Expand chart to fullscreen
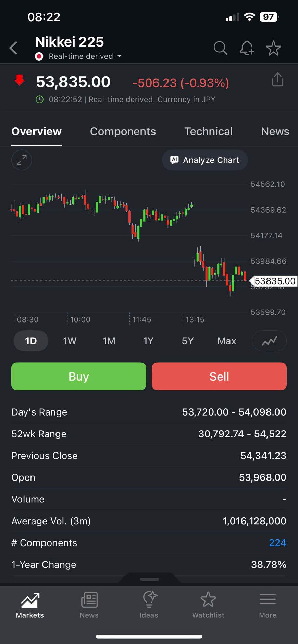298x644 pixels. tap(22, 160)
